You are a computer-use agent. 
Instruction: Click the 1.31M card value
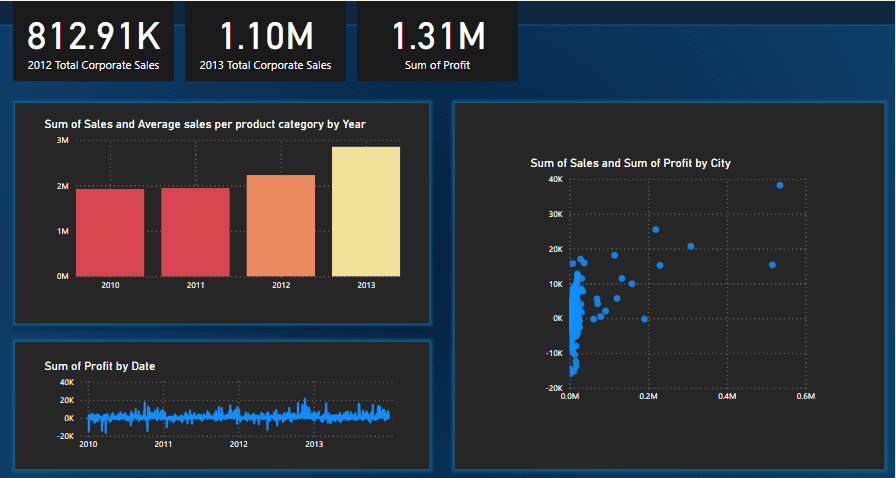(438, 36)
